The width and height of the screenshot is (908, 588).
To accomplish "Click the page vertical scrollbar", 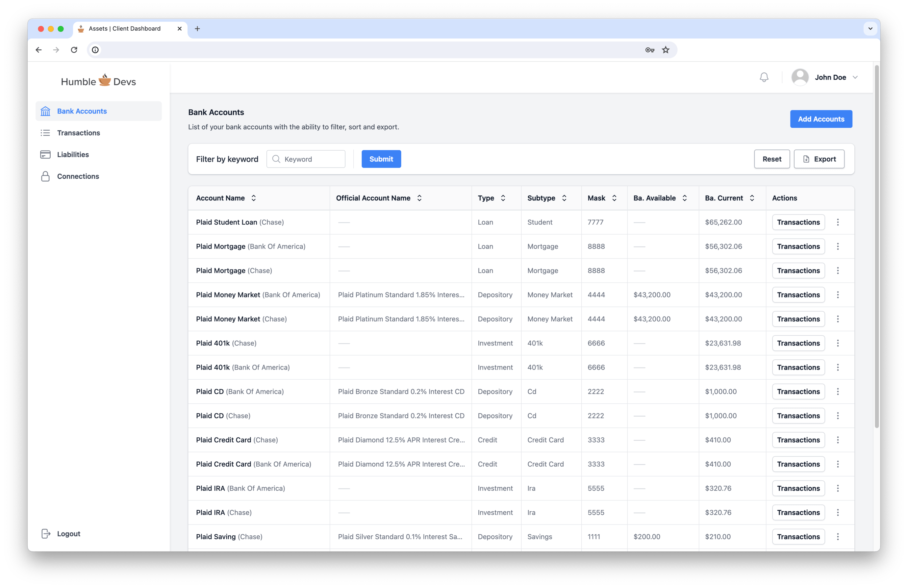I will 877,247.
